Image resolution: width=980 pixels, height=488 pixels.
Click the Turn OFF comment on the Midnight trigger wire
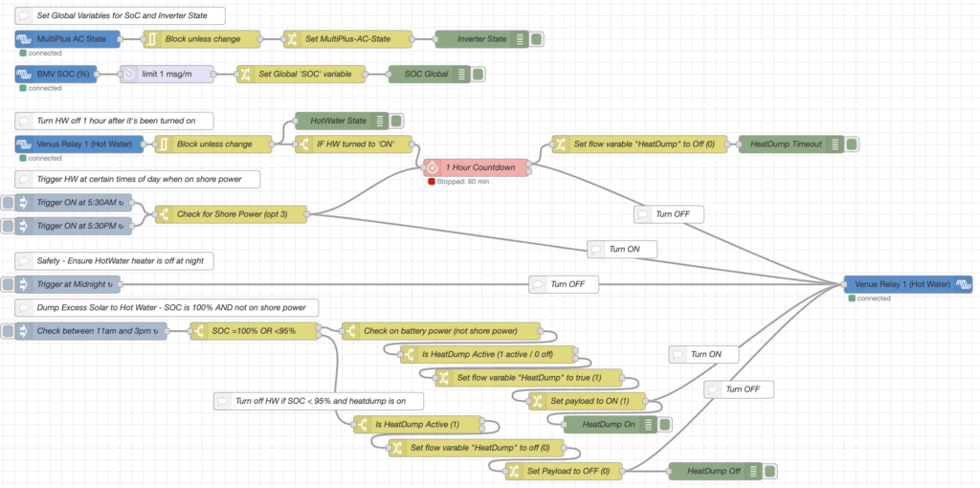[x=564, y=284]
